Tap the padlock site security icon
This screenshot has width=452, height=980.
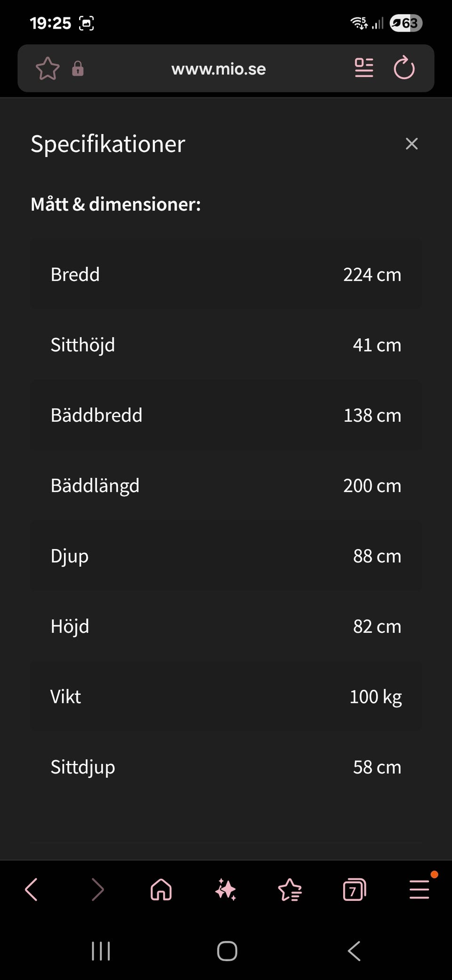point(78,69)
